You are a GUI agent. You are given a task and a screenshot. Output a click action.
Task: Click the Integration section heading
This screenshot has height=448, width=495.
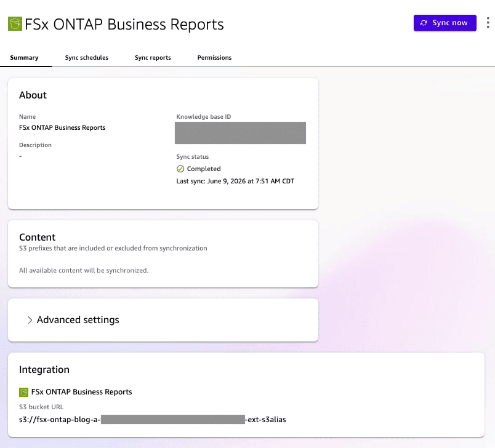pos(44,369)
